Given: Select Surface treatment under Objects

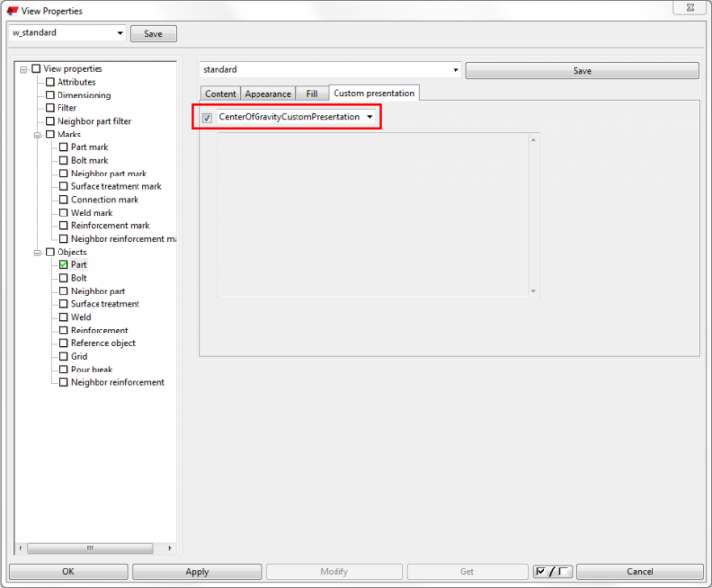Looking at the screenshot, I should tap(105, 304).
